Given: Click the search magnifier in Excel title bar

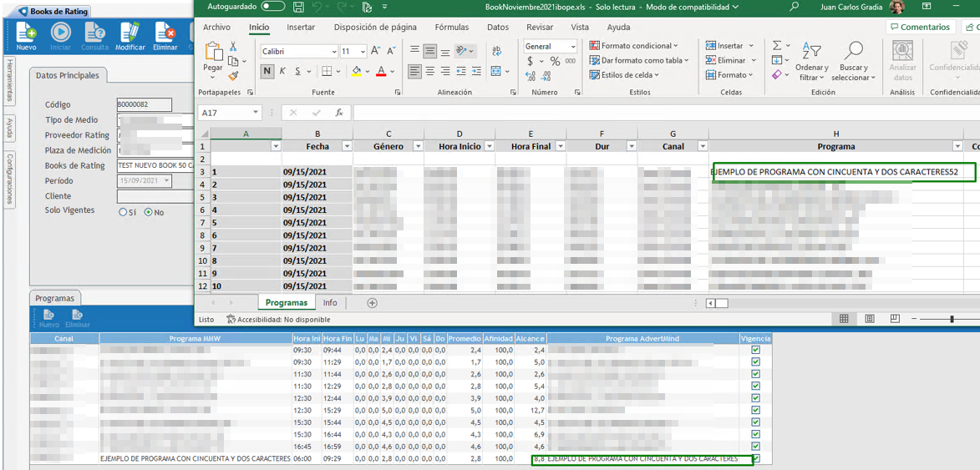Looking at the screenshot, I should 795,7.
